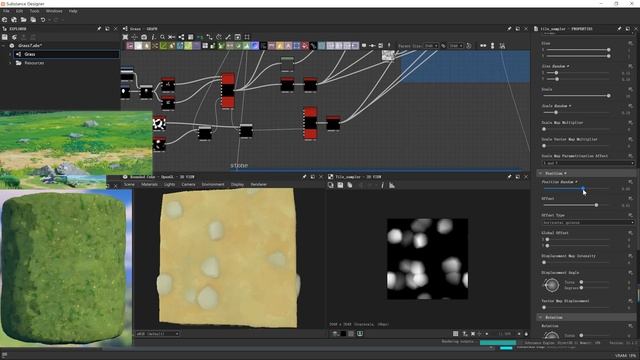This screenshot has height=360, width=640.
Task: Open the Edit menu
Action: [20, 11]
